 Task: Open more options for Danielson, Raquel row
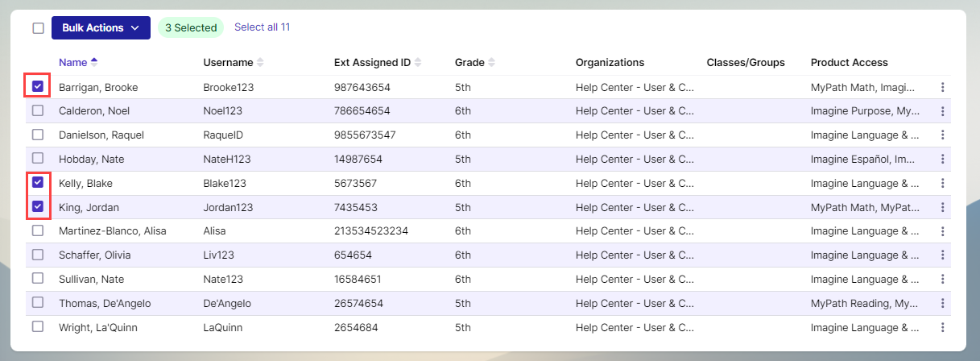coord(943,135)
